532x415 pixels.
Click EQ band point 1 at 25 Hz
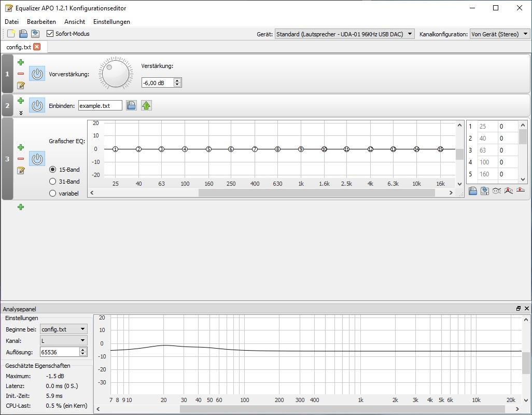pos(115,149)
